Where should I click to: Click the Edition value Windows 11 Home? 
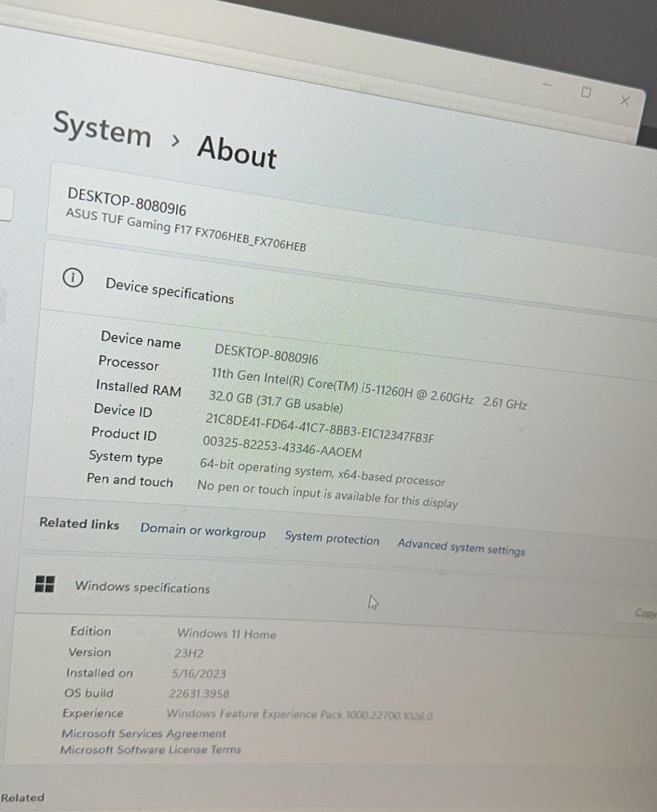[226, 633]
